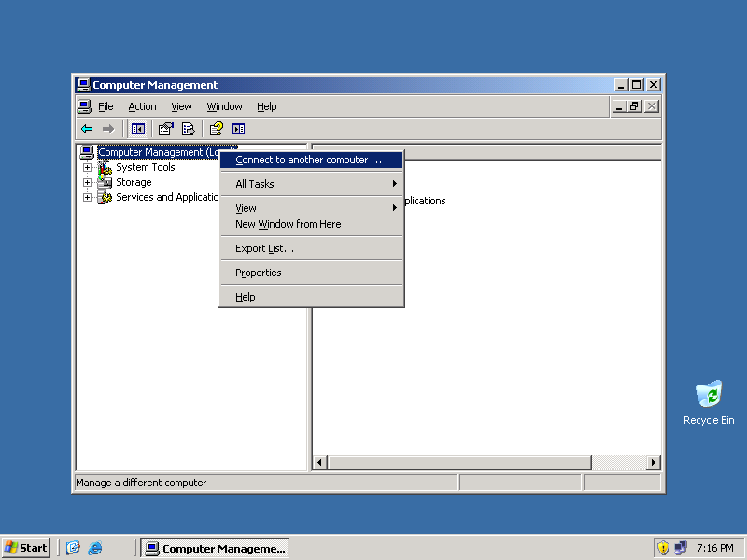The image size is (747, 560).
Task: Click the Start button
Action: pyautogui.click(x=26, y=548)
